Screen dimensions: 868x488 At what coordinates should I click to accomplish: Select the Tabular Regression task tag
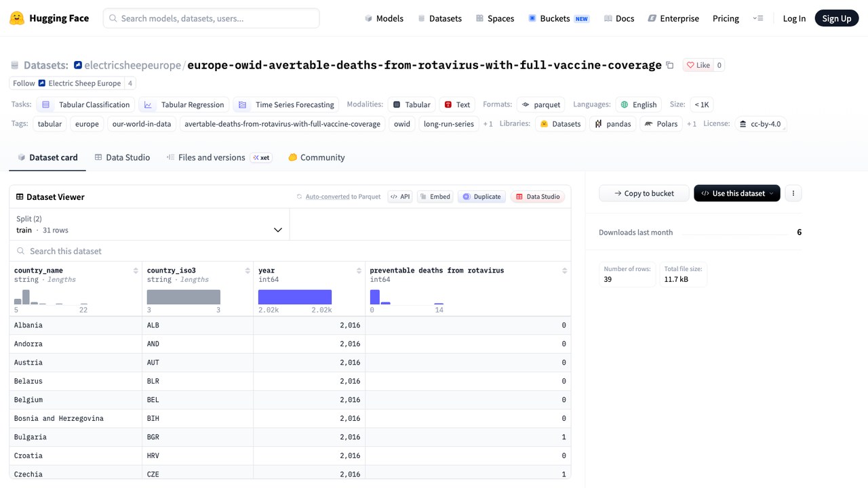(x=184, y=104)
